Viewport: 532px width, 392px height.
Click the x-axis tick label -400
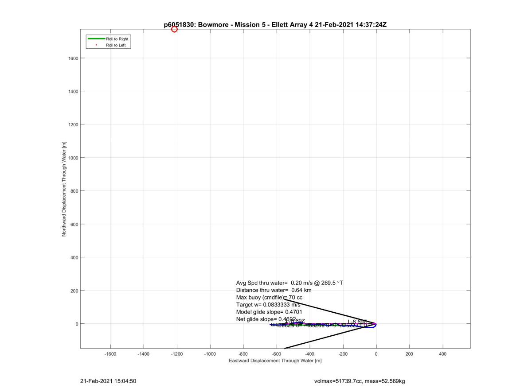click(x=309, y=354)
